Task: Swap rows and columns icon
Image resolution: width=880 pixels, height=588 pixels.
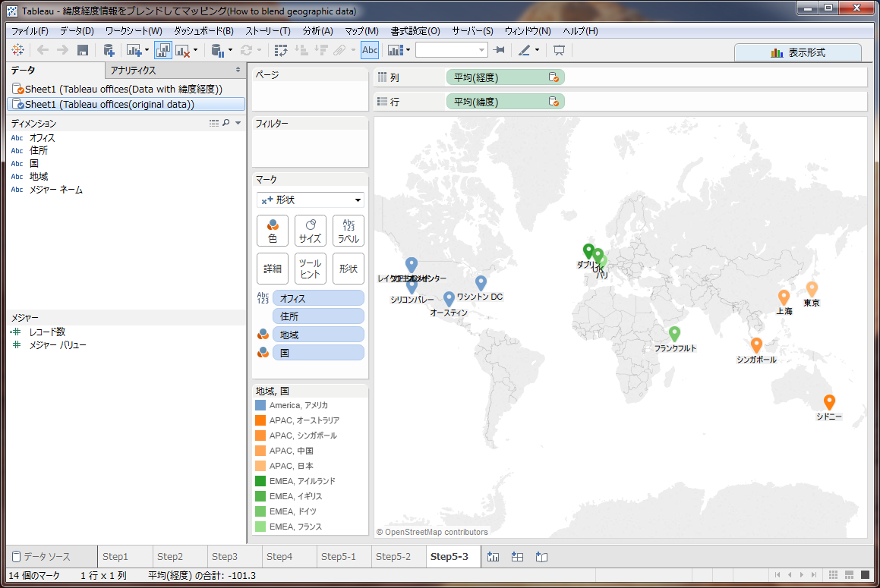Action: coord(281,51)
